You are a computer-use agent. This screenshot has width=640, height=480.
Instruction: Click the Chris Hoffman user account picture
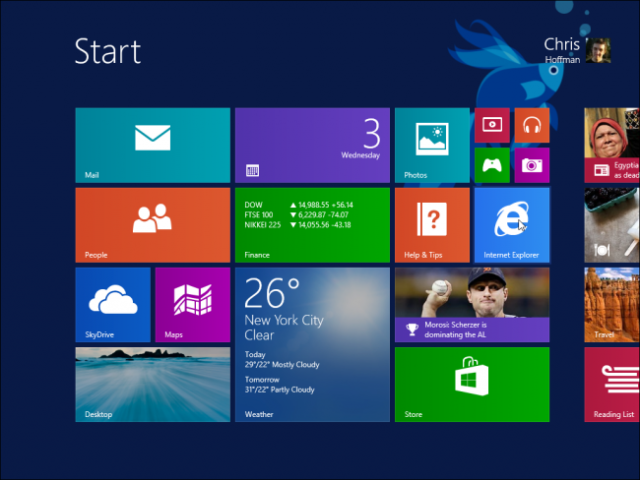pos(598,51)
